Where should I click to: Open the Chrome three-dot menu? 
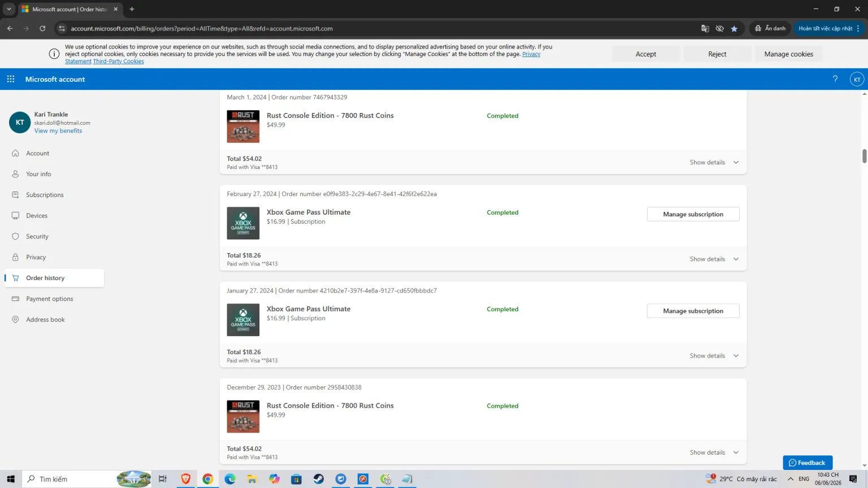coord(858,28)
